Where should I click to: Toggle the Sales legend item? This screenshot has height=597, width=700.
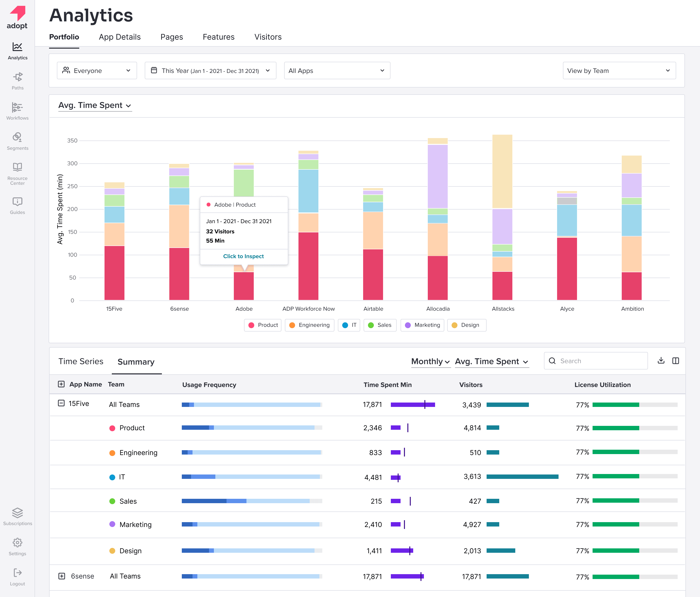pos(380,325)
